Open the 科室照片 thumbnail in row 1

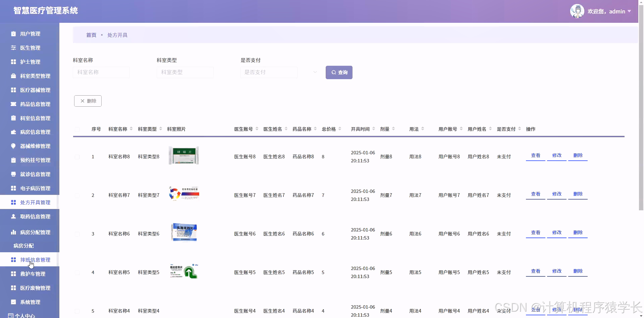tap(184, 155)
